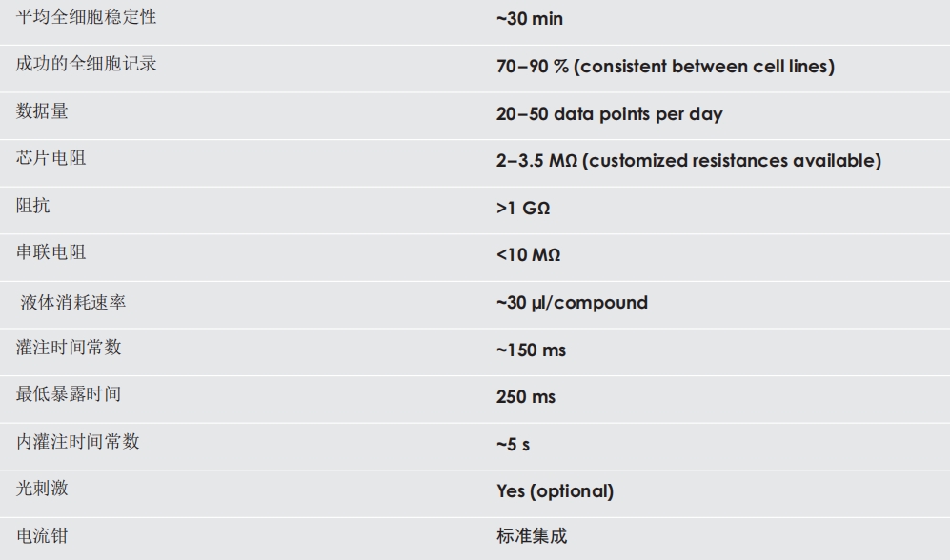Click the 数据量 row label

[42, 111]
